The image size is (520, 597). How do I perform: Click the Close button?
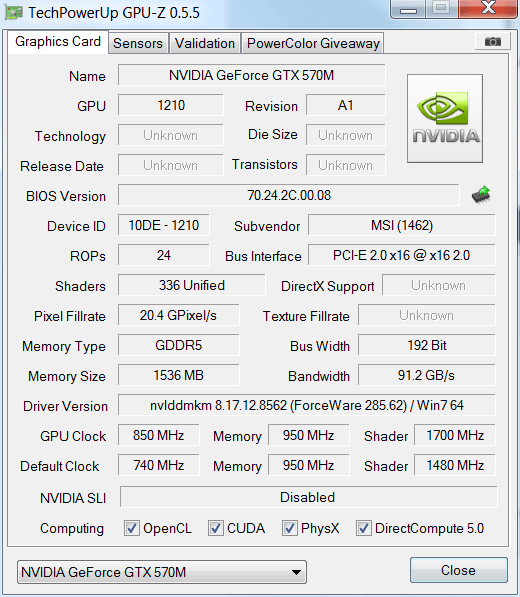[x=459, y=570]
